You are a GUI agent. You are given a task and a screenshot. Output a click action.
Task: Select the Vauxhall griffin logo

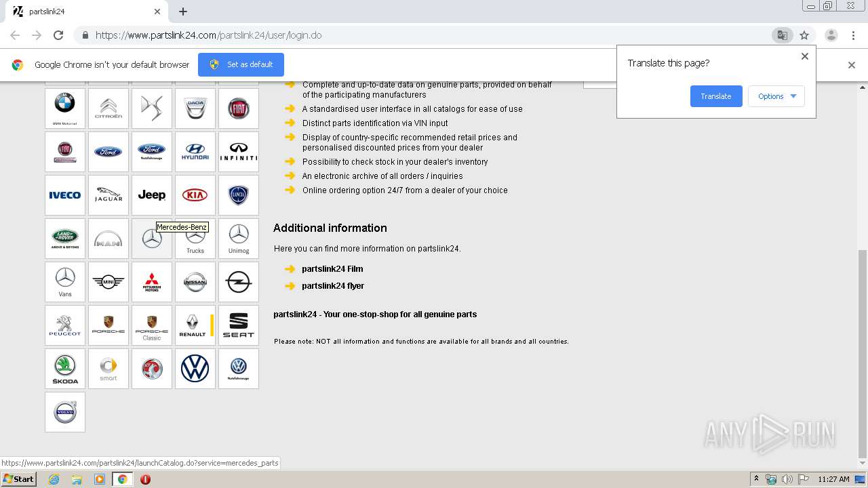[152, 369]
